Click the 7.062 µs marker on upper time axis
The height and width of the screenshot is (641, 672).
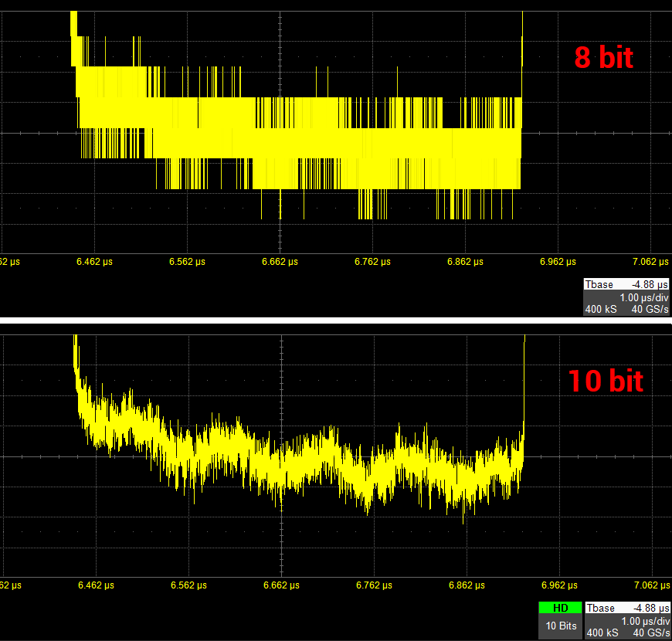tap(650, 262)
